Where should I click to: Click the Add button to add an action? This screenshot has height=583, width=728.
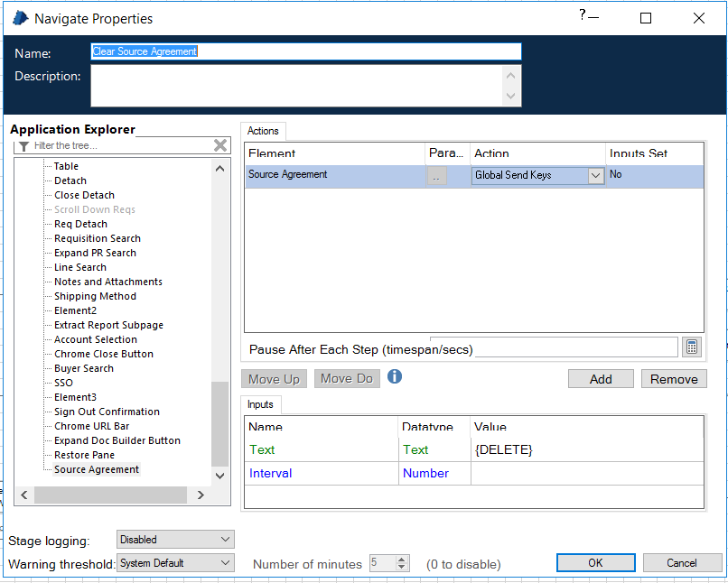pos(601,378)
